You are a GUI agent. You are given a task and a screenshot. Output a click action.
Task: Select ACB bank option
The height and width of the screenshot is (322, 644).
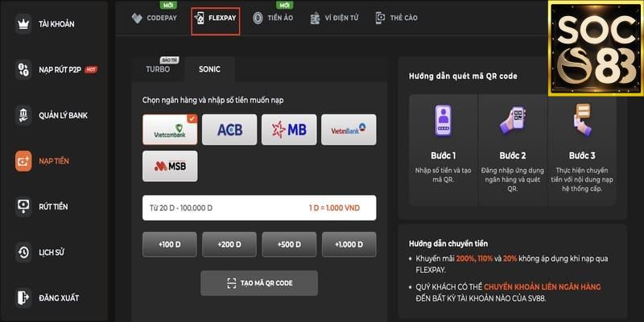click(x=229, y=130)
